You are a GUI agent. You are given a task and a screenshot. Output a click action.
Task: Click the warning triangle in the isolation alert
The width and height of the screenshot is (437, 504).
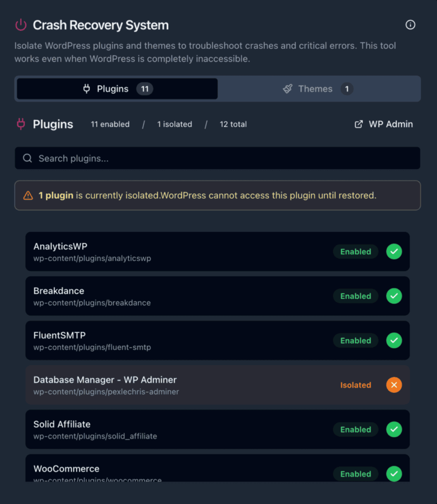point(28,195)
